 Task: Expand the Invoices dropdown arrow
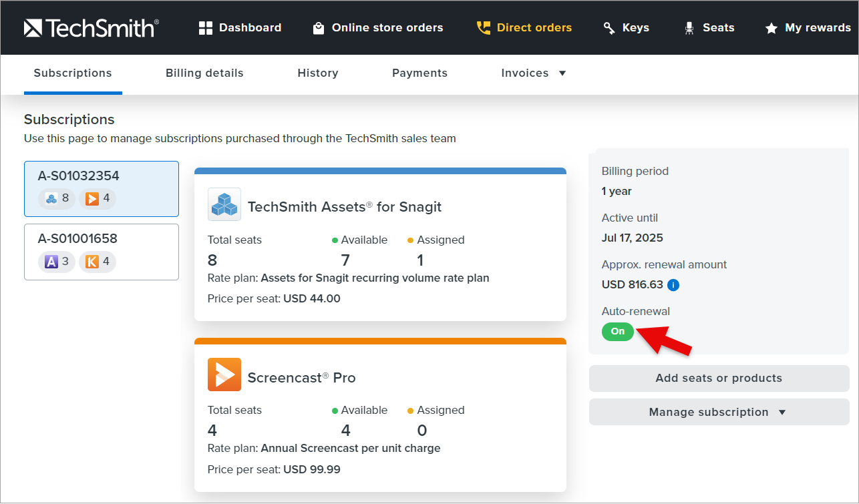(x=562, y=73)
